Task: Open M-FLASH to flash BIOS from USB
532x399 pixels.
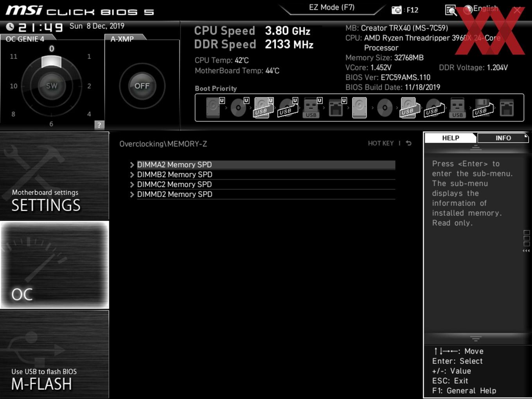Action: click(54, 354)
